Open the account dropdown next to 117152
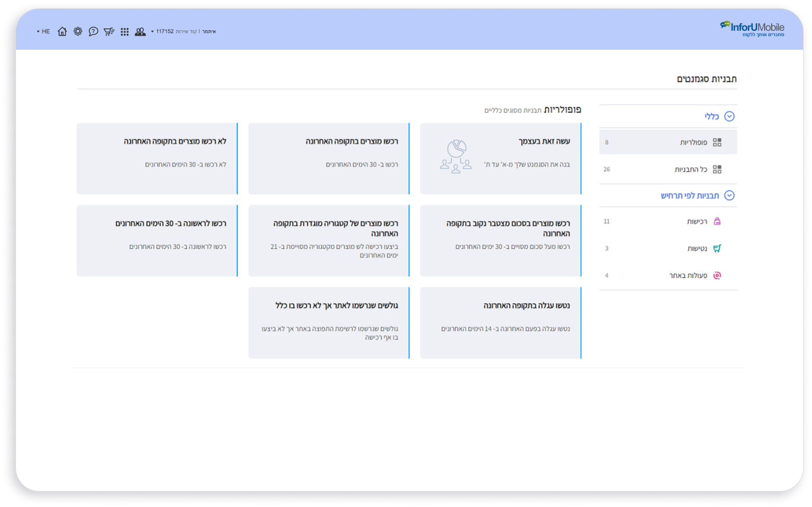 [x=153, y=31]
